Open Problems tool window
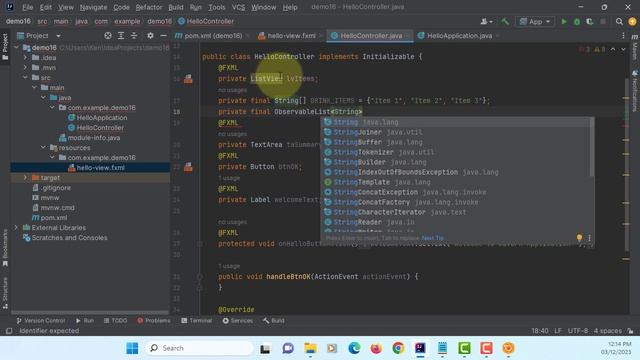The height and width of the screenshot is (360, 640). (x=154, y=320)
